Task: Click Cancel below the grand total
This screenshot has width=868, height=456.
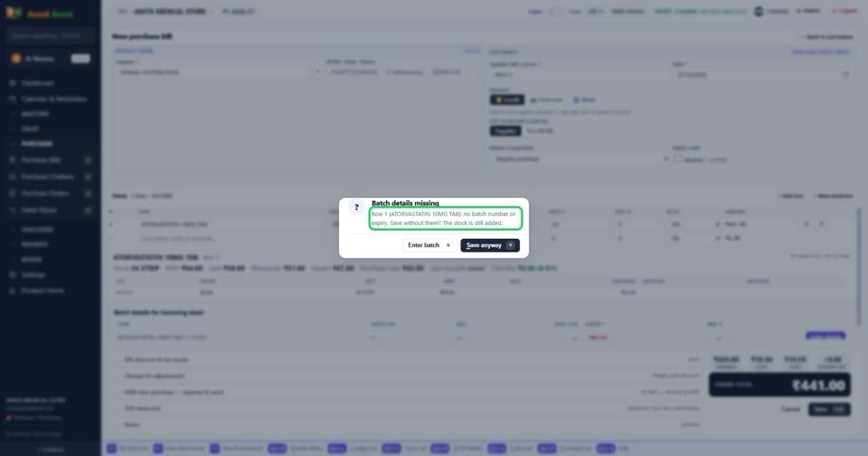Action: click(790, 410)
